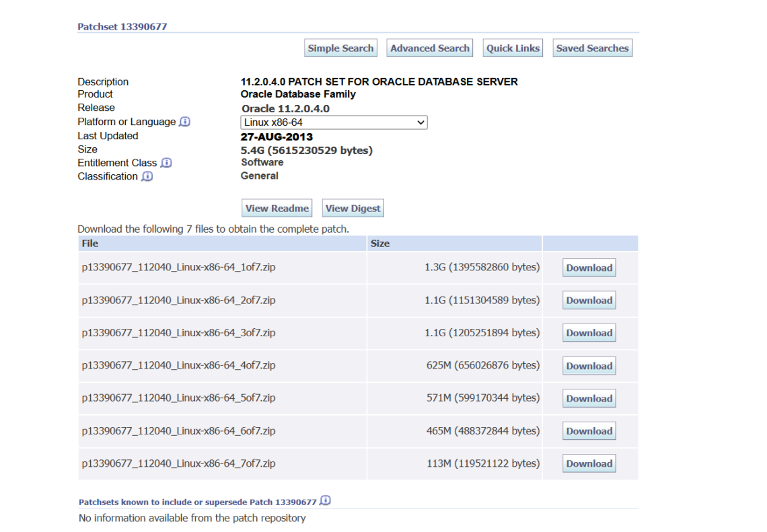Click filename p13390677_112040_Linux-x86-64_7of7.zip

[178, 463]
